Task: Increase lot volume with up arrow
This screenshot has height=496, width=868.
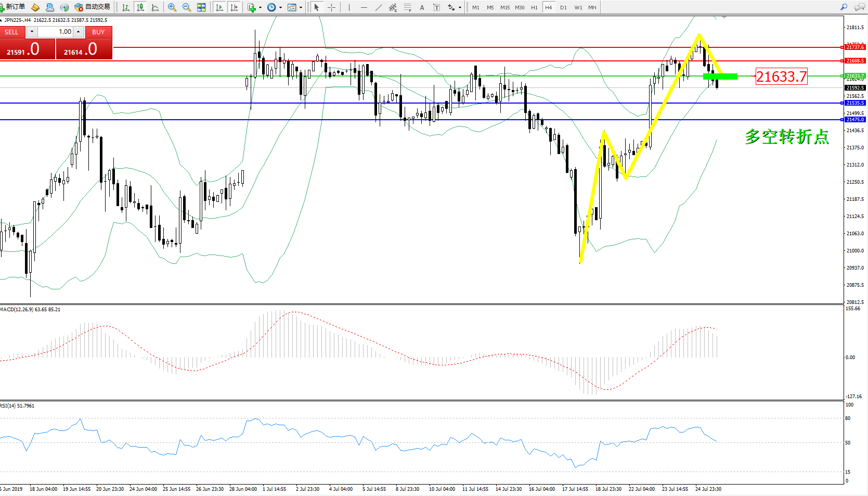Action: (x=78, y=32)
